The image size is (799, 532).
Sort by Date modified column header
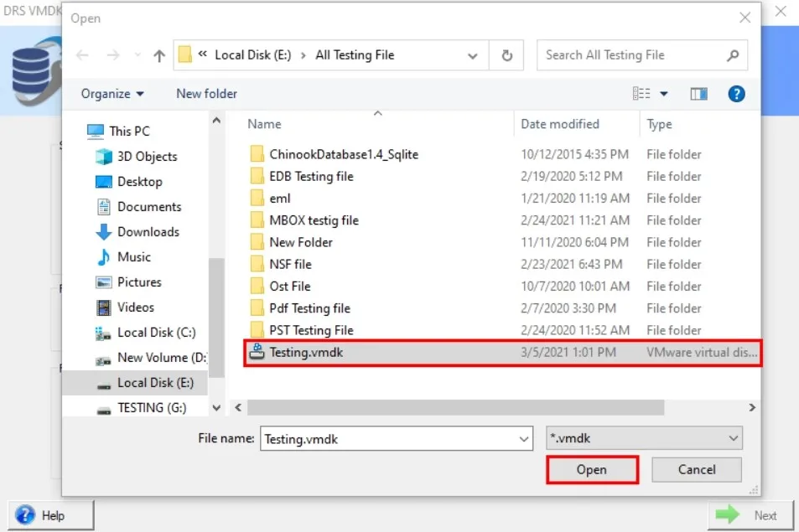[x=560, y=124]
